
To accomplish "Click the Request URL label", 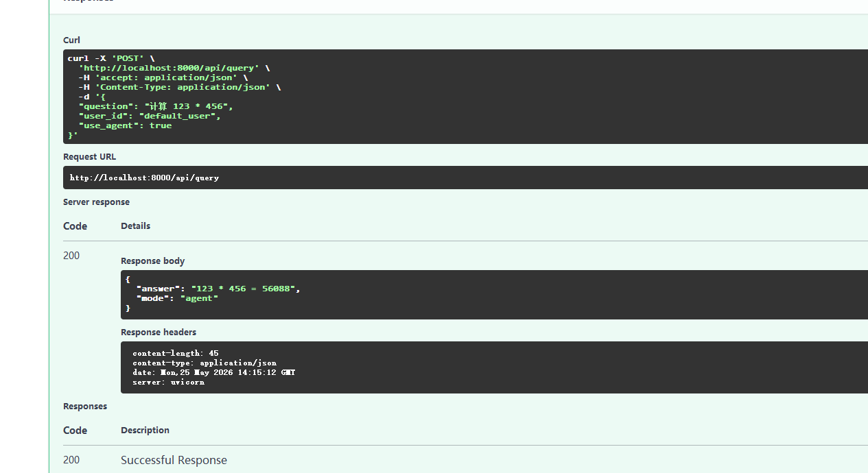I will (89, 157).
